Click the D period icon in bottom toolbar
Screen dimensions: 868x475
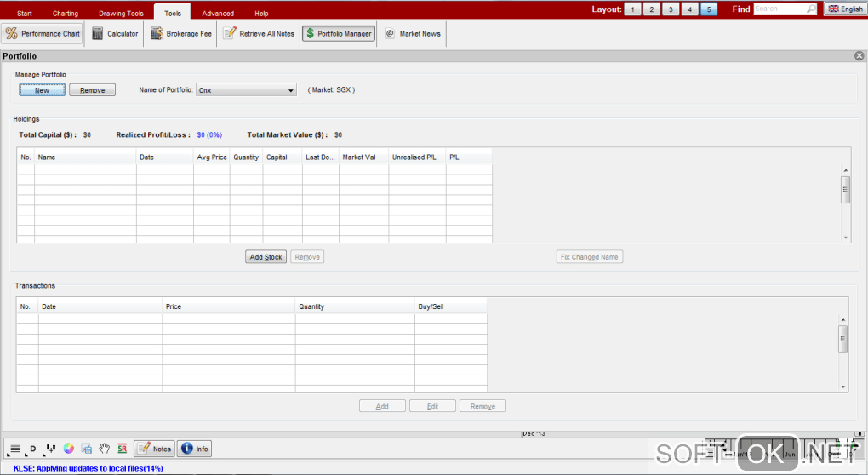[32, 449]
